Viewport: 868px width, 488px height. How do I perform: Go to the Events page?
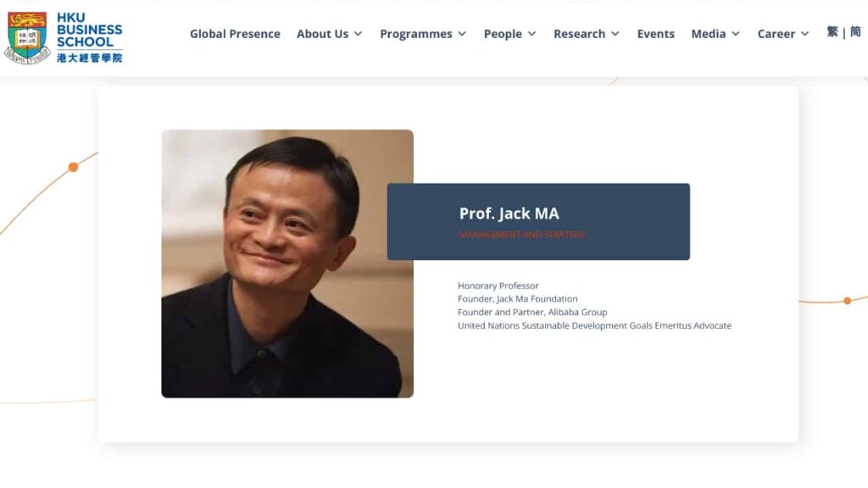pyautogui.click(x=655, y=34)
